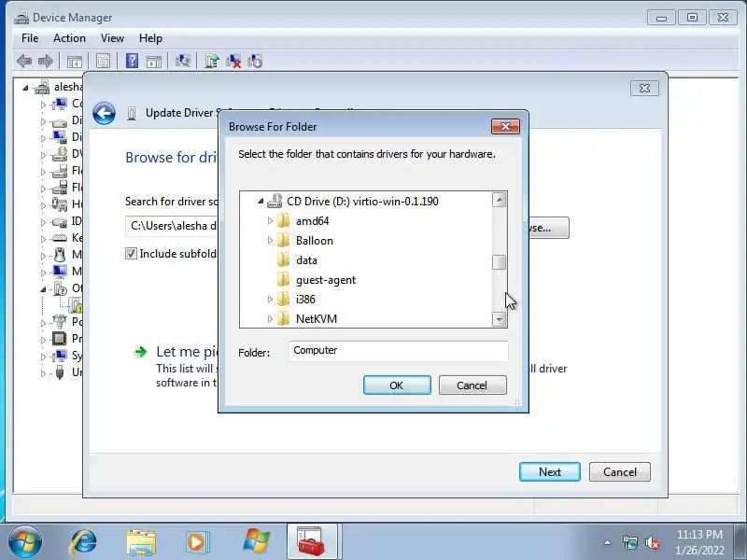Expand the amd64 folder node

[x=270, y=221]
